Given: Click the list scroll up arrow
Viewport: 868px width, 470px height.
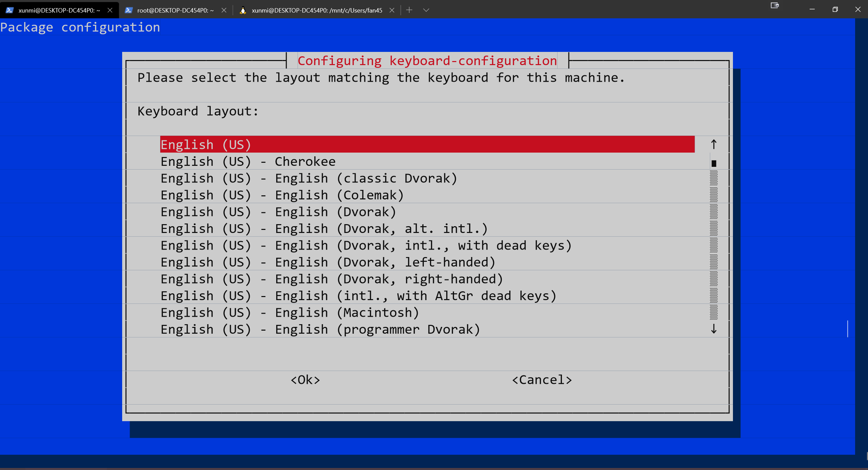Looking at the screenshot, I should click(x=714, y=144).
